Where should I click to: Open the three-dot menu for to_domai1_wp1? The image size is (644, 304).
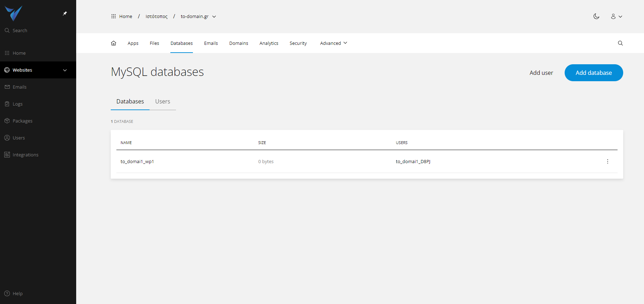[607, 161]
